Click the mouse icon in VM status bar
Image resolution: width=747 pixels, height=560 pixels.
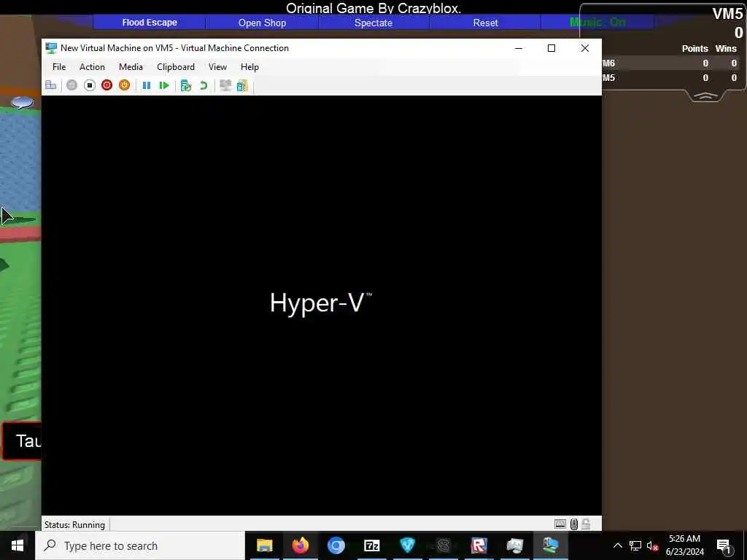(574, 524)
